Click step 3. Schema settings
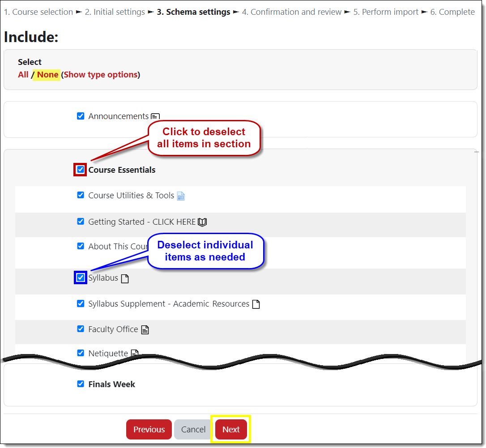 click(193, 12)
